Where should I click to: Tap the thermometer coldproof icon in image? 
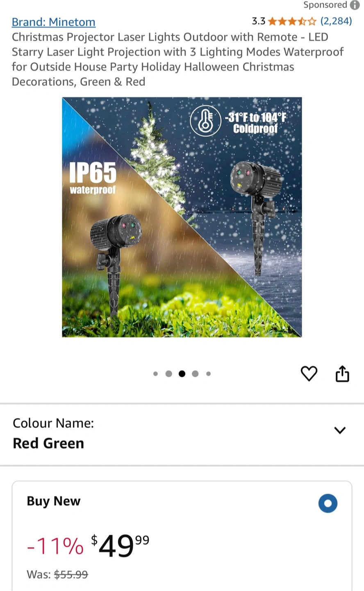205,119
